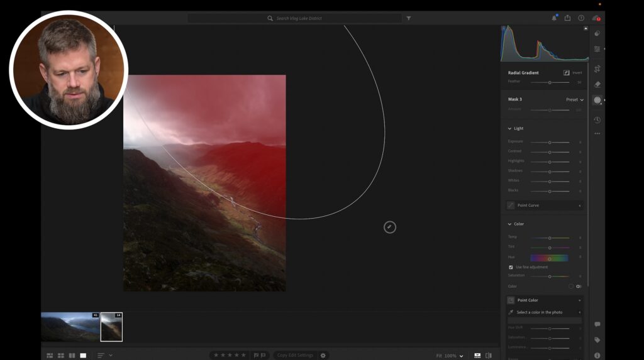Collapse the Light section
644x360 pixels.
pos(510,128)
